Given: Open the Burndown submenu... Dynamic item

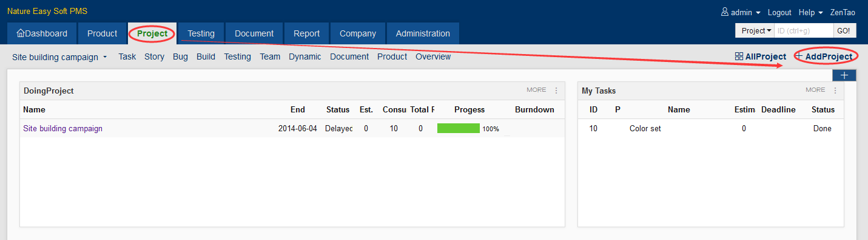Looking at the screenshot, I should point(305,57).
